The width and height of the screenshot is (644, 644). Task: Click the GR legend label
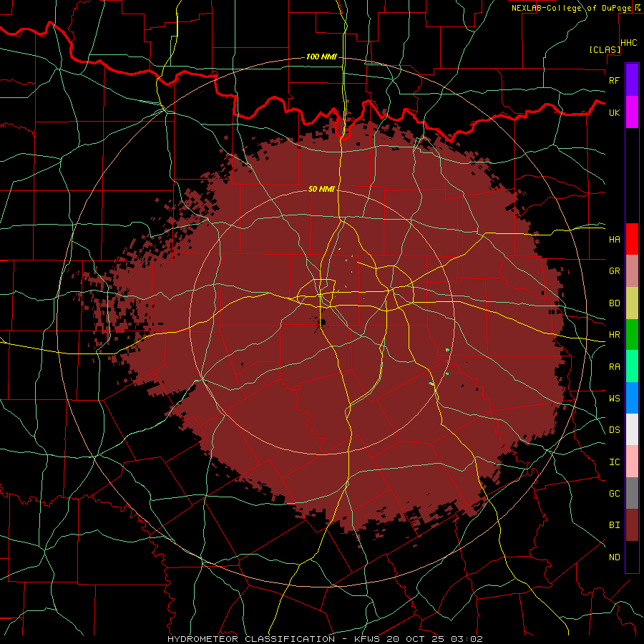coord(615,270)
